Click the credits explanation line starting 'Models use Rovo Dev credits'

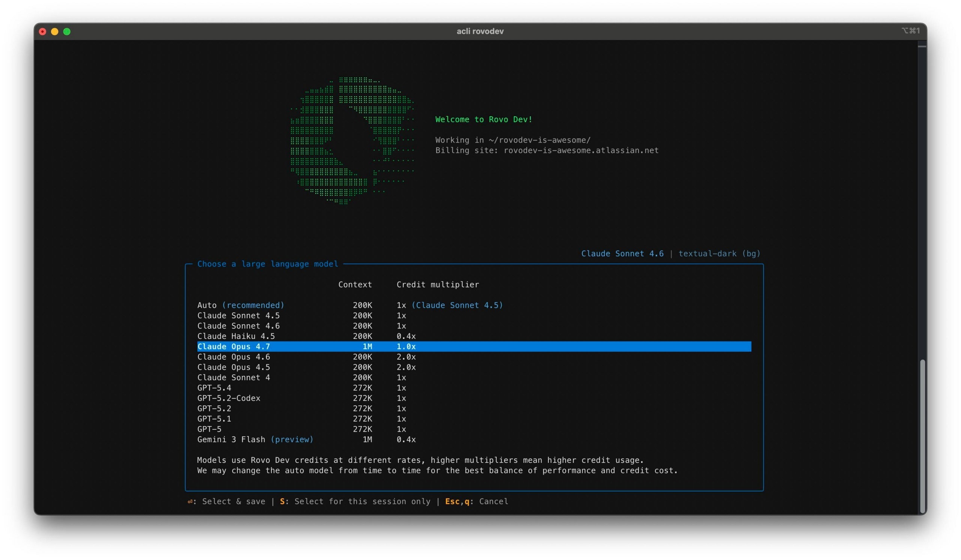[420, 460]
